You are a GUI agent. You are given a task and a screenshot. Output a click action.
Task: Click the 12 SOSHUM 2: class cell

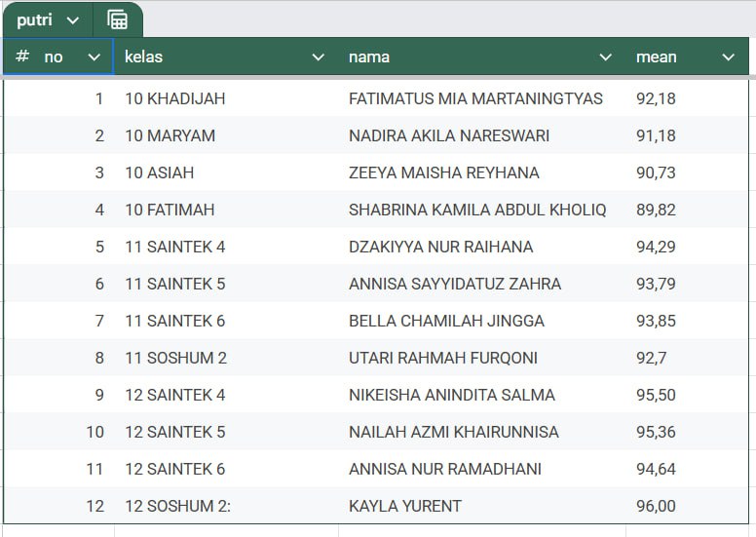point(178,506)
